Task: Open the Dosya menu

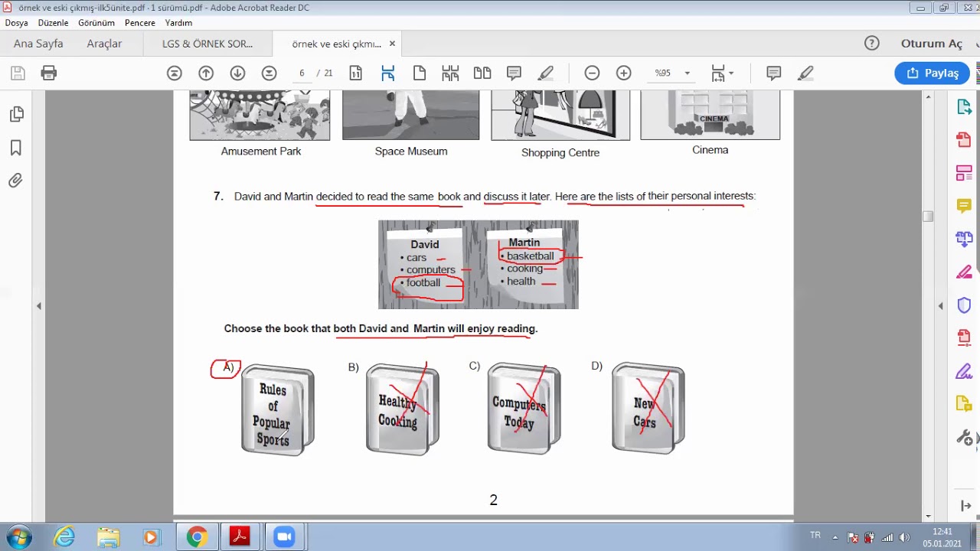Action: 16,23
